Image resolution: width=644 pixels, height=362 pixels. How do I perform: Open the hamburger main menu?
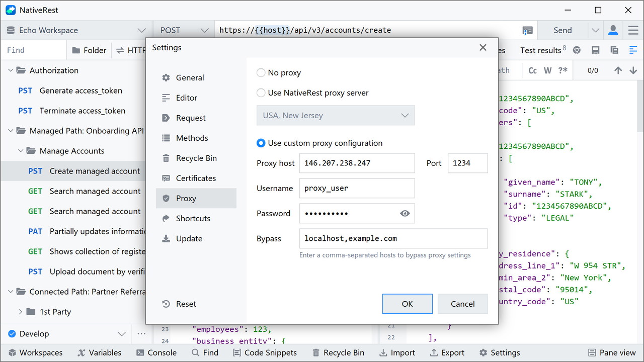633,30
